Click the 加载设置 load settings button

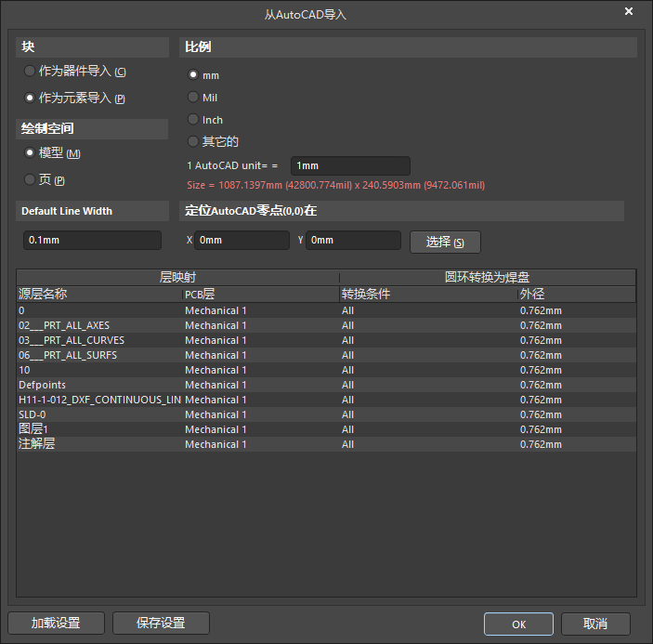(57, 623)
